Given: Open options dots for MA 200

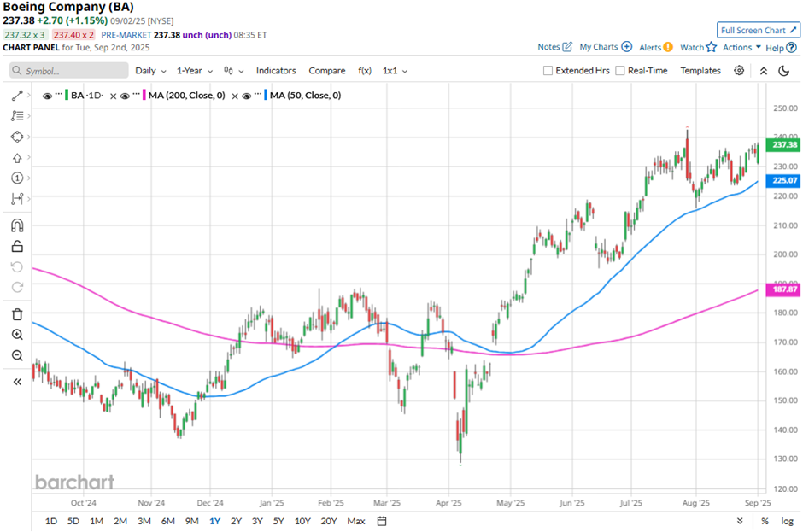Looking at the screenshot, I should click(136, 94).
